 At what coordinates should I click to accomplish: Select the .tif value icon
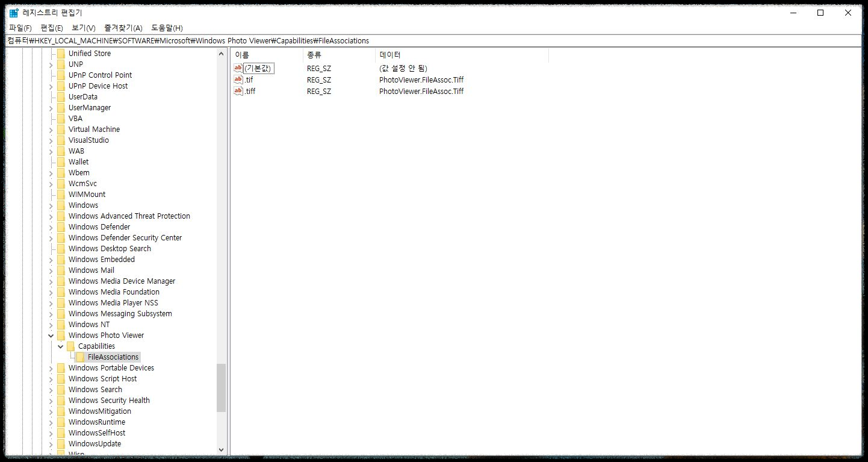coord(238,80)
